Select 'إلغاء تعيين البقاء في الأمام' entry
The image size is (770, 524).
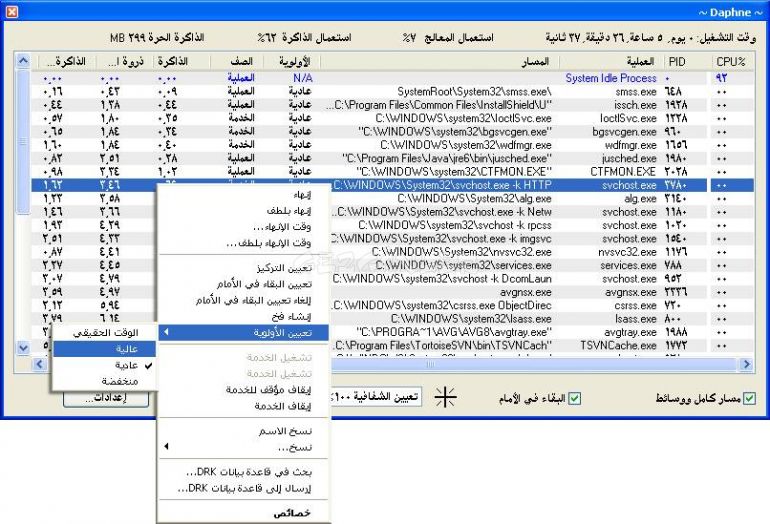244,300
